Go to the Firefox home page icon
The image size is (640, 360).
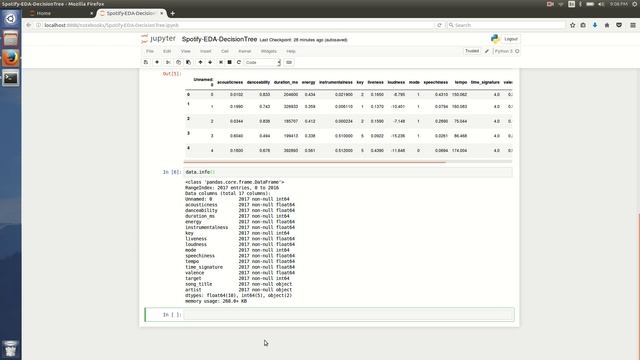pyautogui.click(x=607, y=25)
